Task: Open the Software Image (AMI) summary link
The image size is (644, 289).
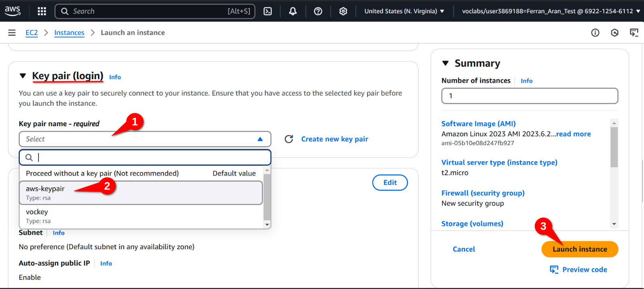Action: pos(479,124)
